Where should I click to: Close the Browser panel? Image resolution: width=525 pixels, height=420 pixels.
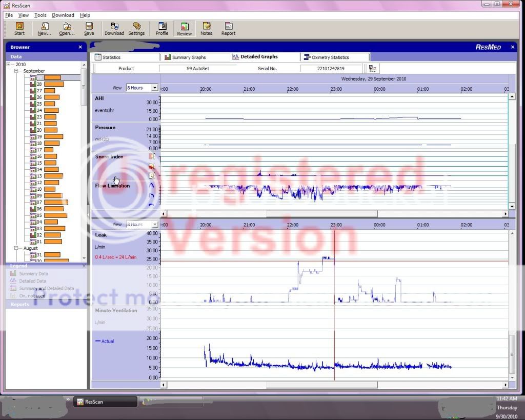(x=80, y=47)
